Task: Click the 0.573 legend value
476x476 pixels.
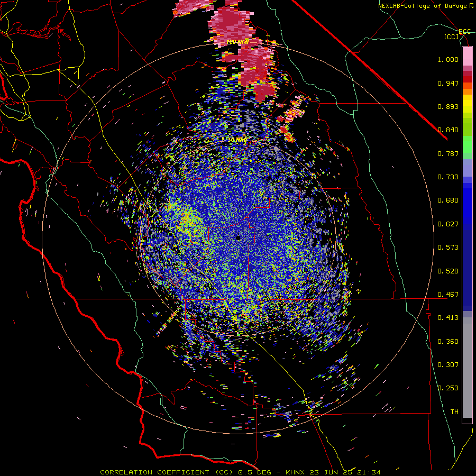Action: click(x=448, y=248)
